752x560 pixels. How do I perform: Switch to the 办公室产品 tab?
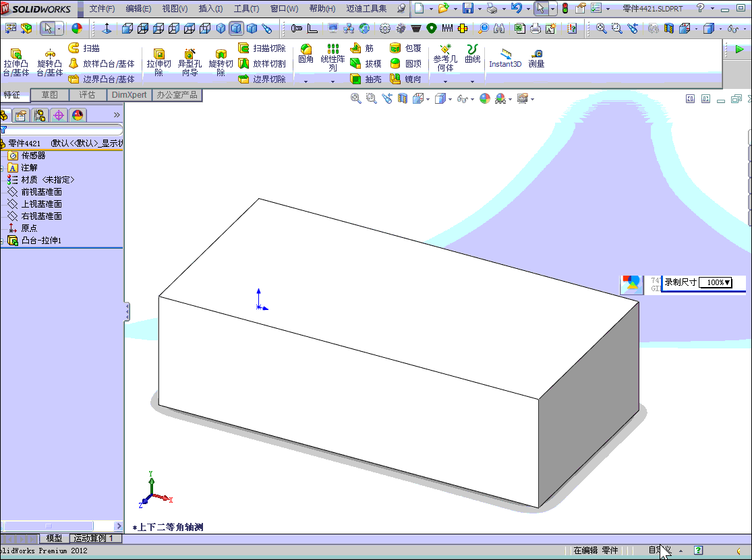177,95
